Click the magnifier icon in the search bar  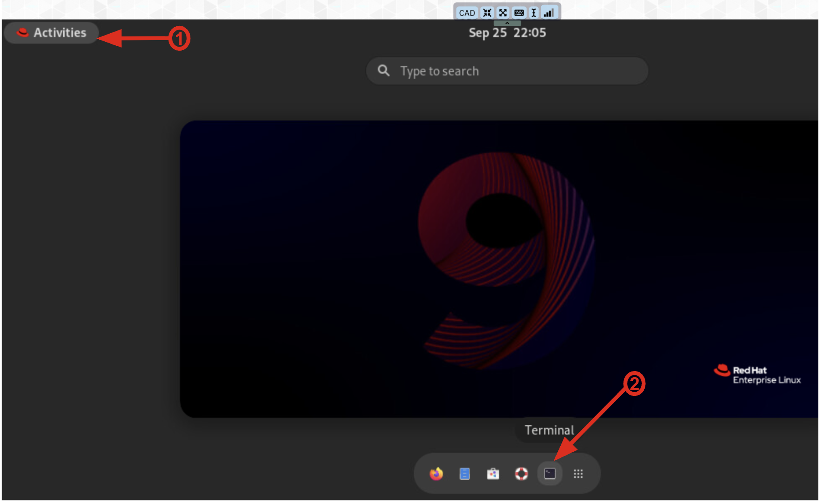tap(384, 71)
